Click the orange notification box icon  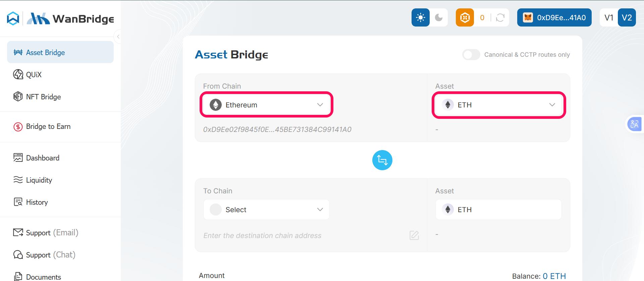point(465,17)
